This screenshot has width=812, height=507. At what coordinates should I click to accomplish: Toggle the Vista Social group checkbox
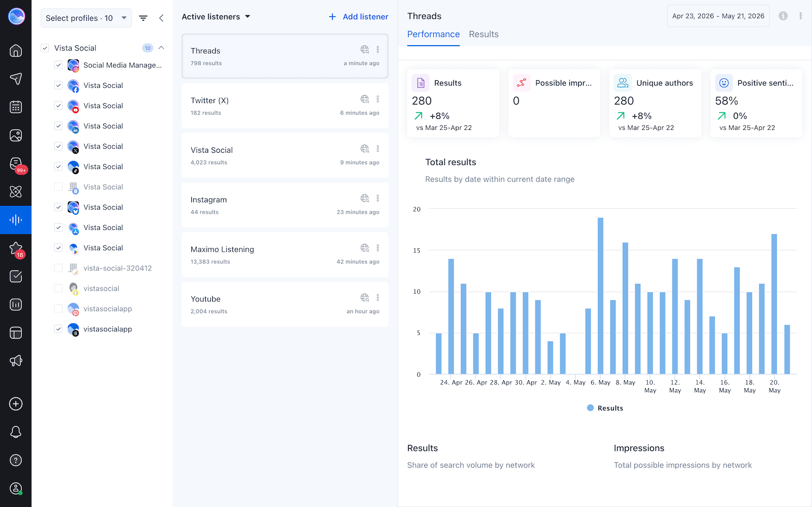click(45, 48)
